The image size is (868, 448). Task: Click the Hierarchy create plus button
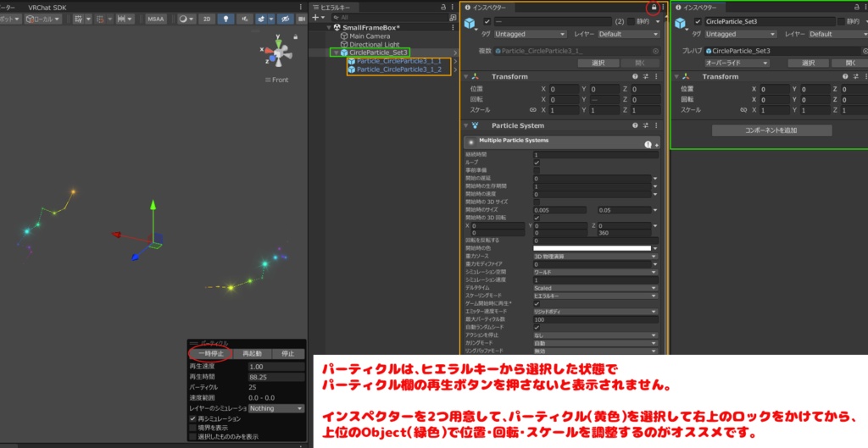click(315, 18)
